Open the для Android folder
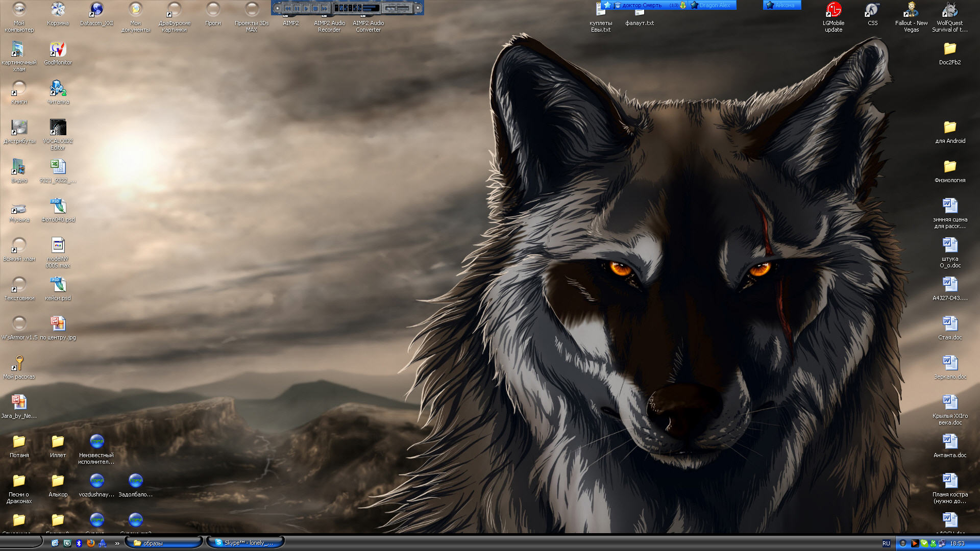The width and height of the screenshot is (980, 551). pyautogui.click(x=950, y=132)
